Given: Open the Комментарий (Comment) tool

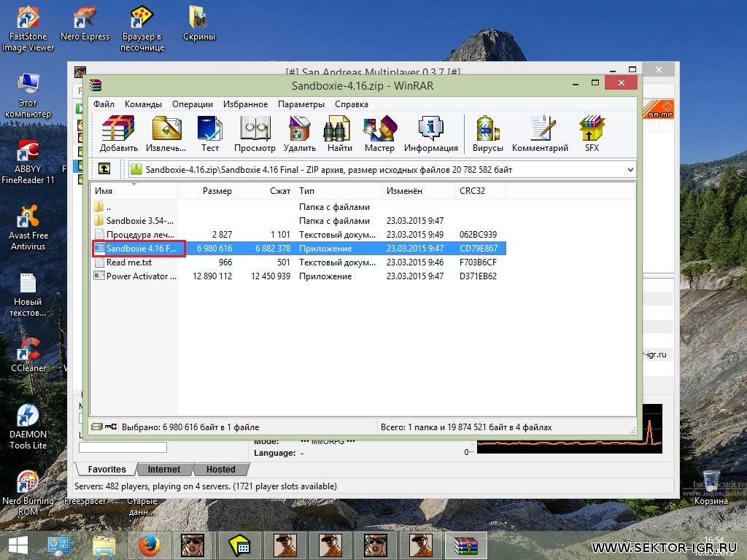Looking at the screenshot, I should coord(541,134).
